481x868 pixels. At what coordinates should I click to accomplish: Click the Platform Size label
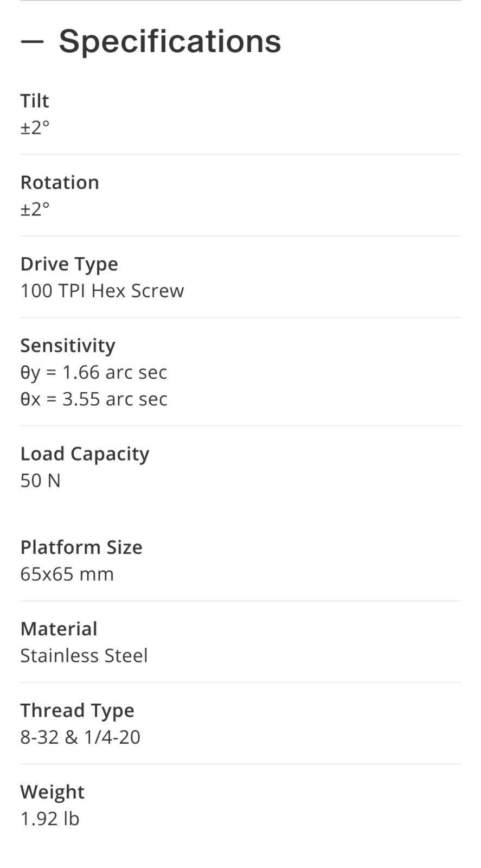[81, 547]
